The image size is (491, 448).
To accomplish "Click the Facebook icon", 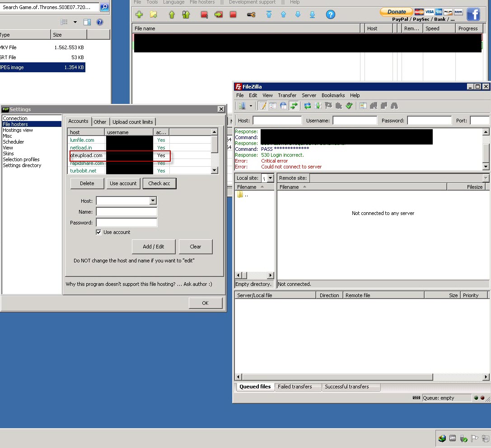I will [x=473, y=14].
